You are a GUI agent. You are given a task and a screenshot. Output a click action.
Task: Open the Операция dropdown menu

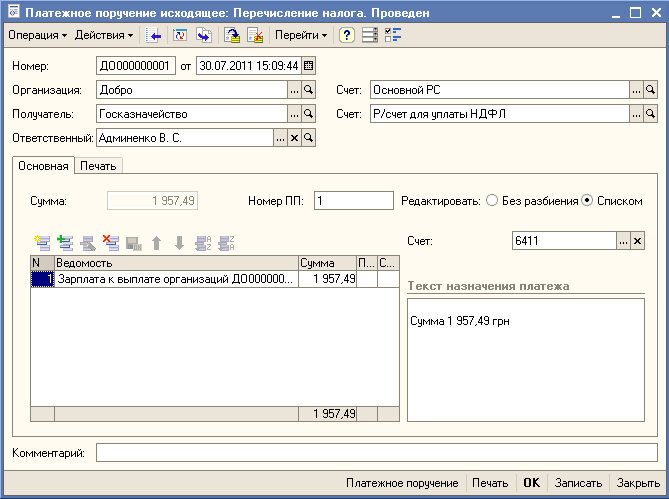(x=37, y=35)
